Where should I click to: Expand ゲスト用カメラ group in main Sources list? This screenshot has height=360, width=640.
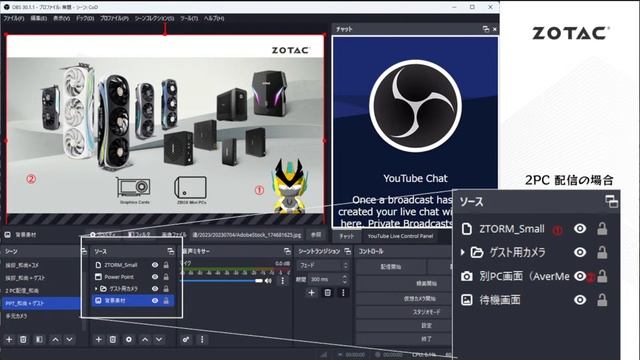pos(96,289)
